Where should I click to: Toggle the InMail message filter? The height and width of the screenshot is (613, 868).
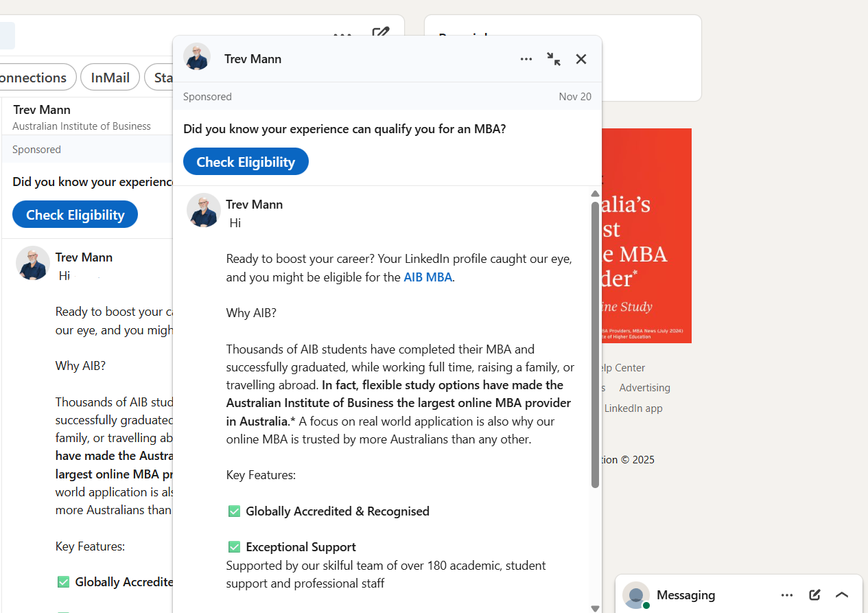(110, 77)
